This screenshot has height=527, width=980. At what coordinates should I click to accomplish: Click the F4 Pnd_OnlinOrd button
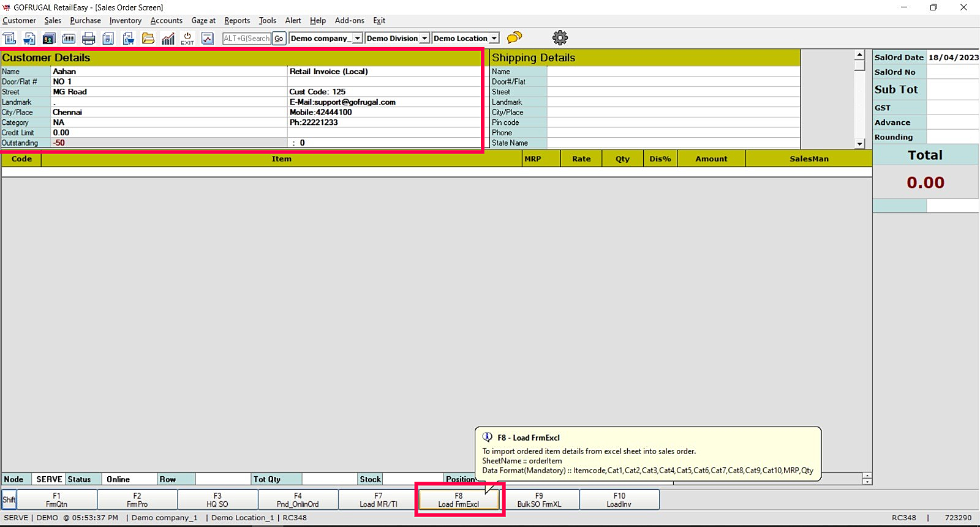tap(298, 499)
